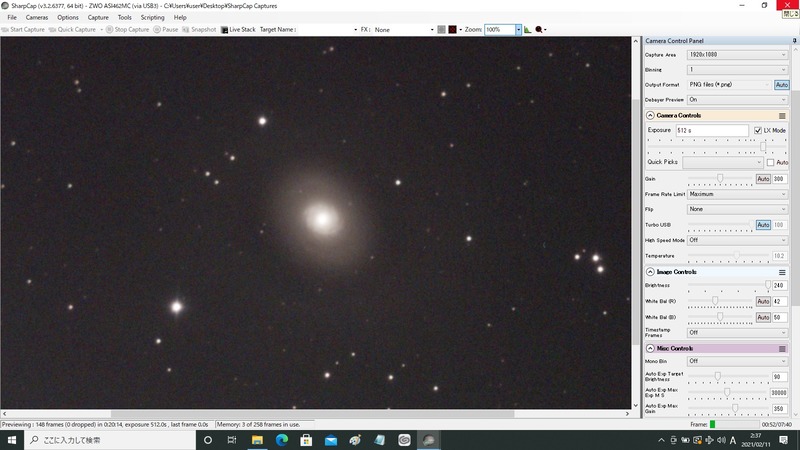Click the Exposure value field

(x=712, y=131)
